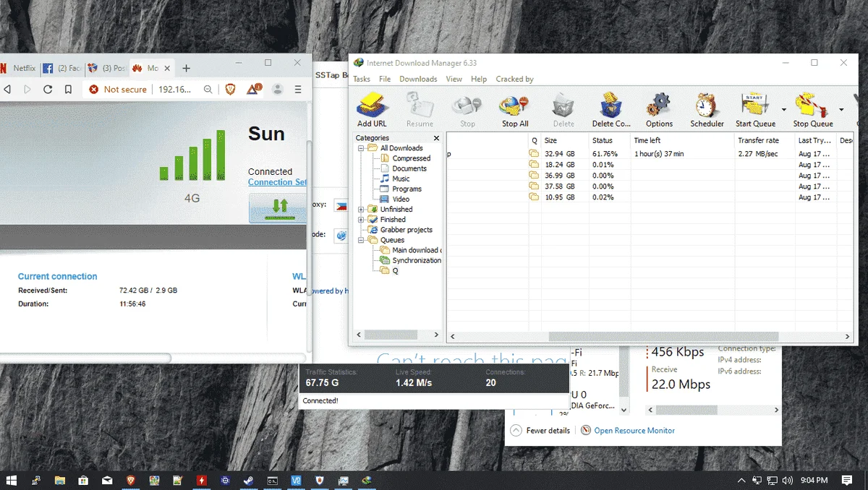
Task: Open the Downloads menu in IDM
Action: [x=418, y=79]
